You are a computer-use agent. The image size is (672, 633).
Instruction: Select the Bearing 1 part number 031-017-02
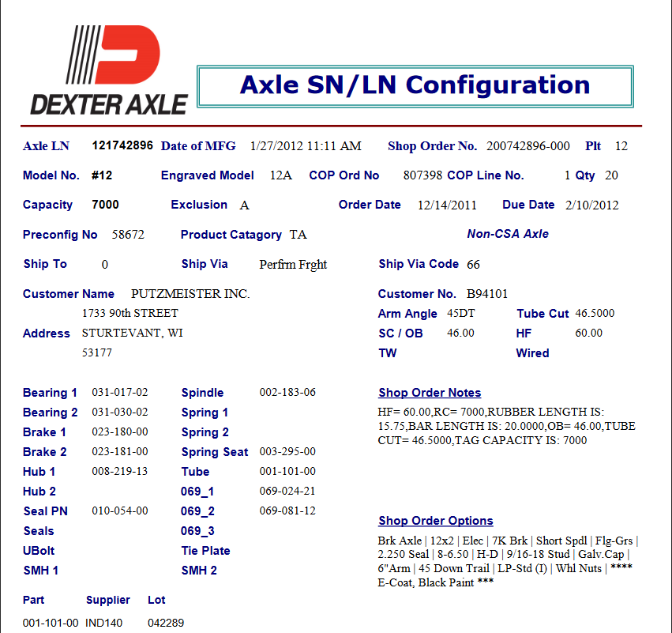pos(120,393)
